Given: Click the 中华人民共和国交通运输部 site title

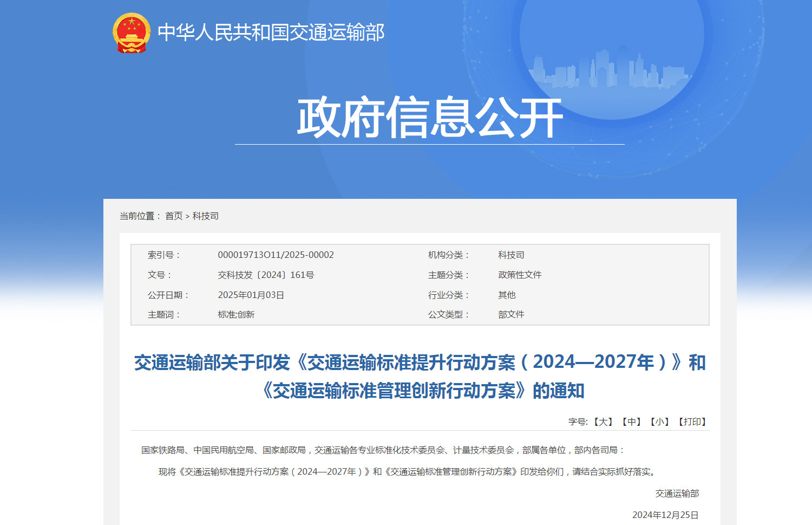Looking at the screenshot, I should [271, 33].
